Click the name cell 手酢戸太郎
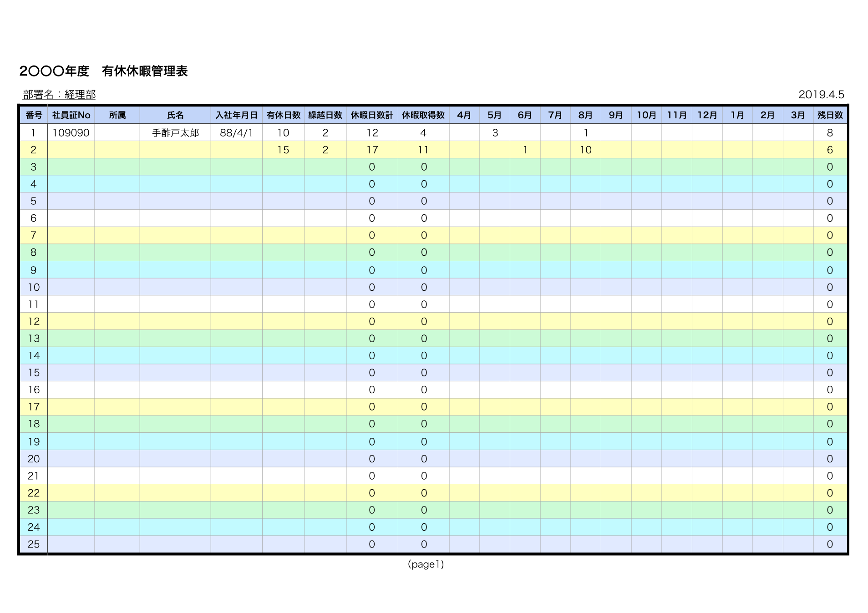Image resolution: width=868 pixels, height=613 pixels. point(175,133)
